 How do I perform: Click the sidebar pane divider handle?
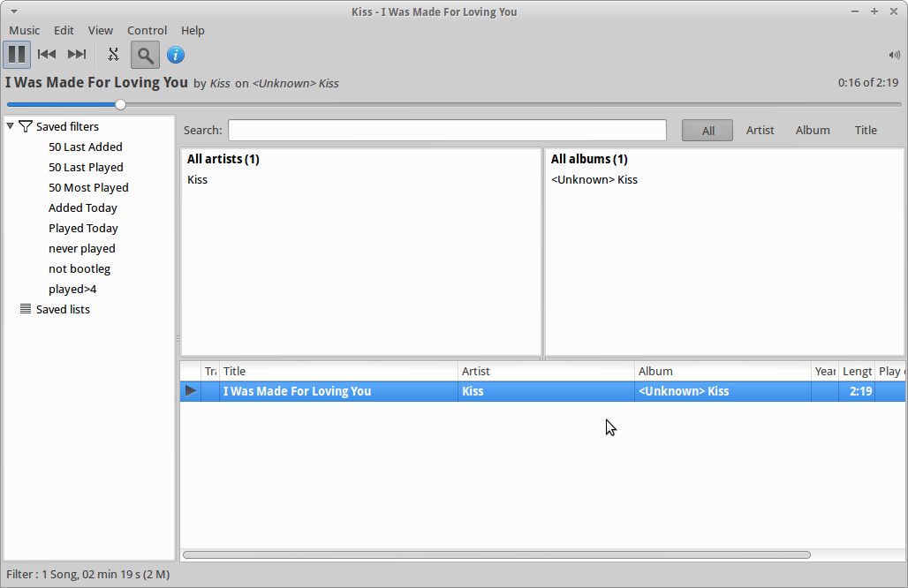click(x=178, y=338)
